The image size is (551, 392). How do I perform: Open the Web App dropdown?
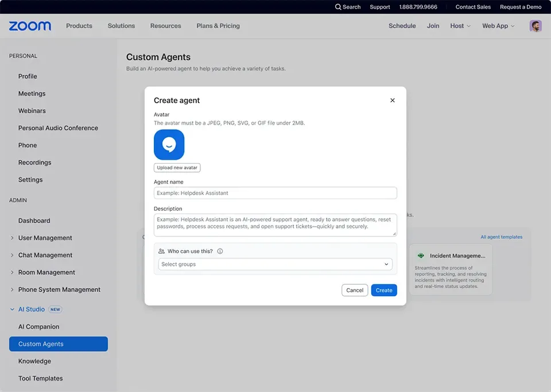[497, 26]
